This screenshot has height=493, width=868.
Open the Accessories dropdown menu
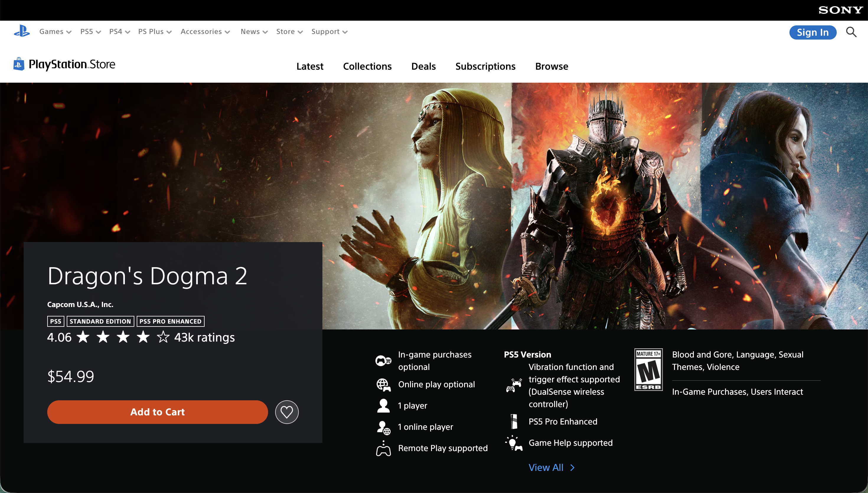[x=205, y=32]
